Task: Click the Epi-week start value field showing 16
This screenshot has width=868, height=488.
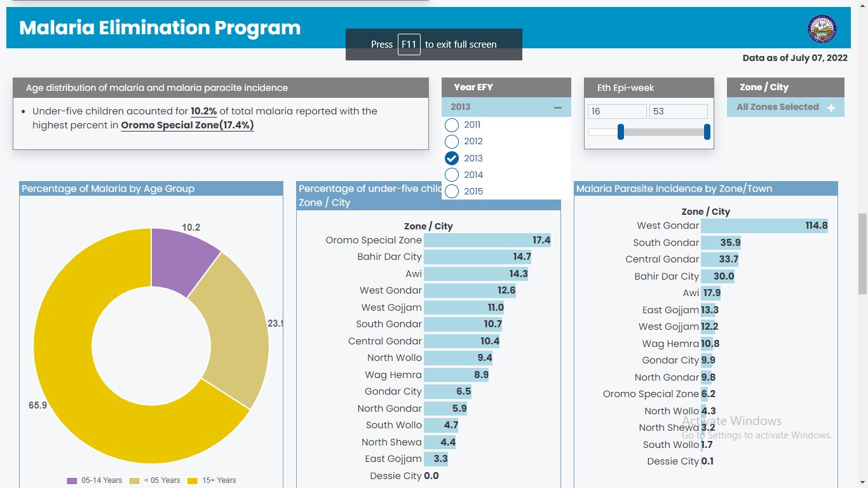Action: (616, 111)
